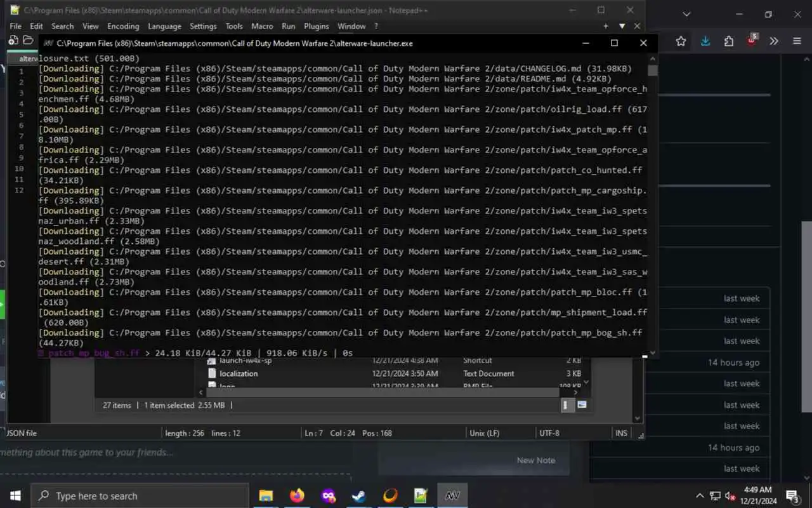812x508 pixels.
Task: Click the "JSON file" status bar entry
Action: tap(22, 433)
